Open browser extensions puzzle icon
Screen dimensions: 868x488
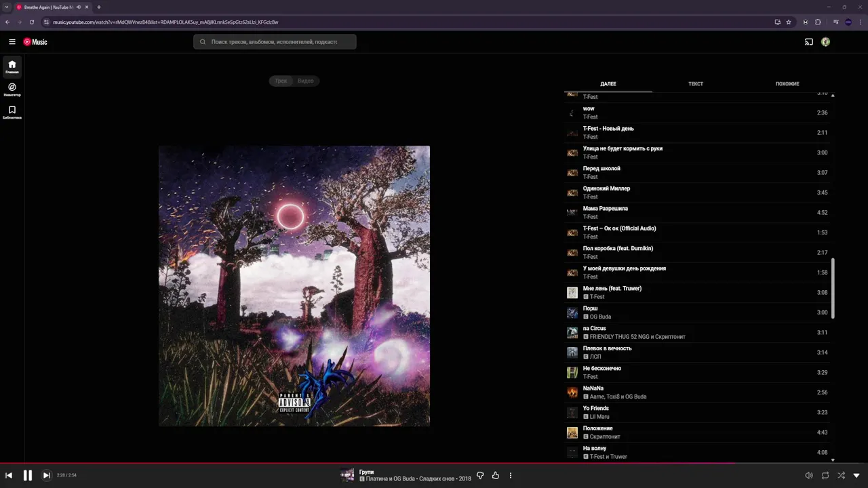[x=818, y=22]
